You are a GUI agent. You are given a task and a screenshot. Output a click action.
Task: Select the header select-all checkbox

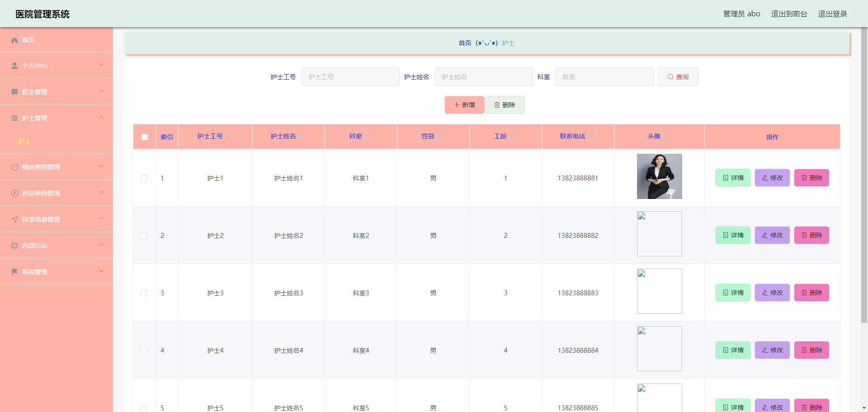click(x=145, y=137)
